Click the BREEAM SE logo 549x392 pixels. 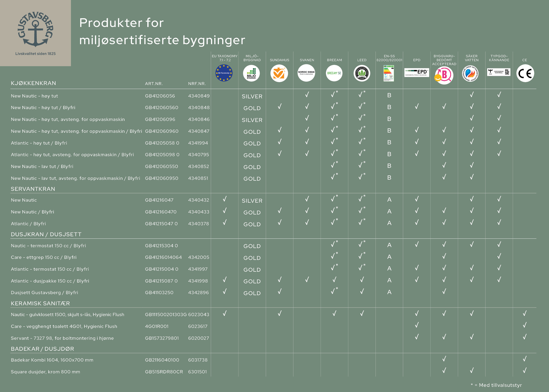coord(334,73)
